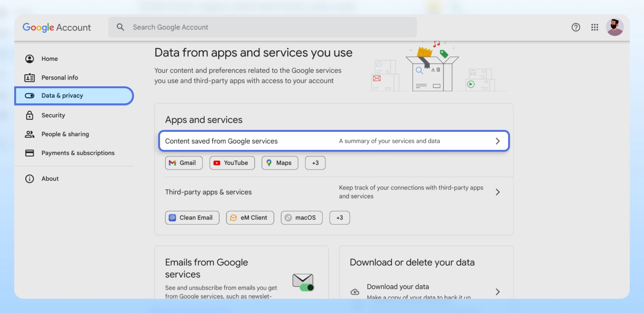Open the profile avatar menu
644x313 pixels.
(614, 27)
